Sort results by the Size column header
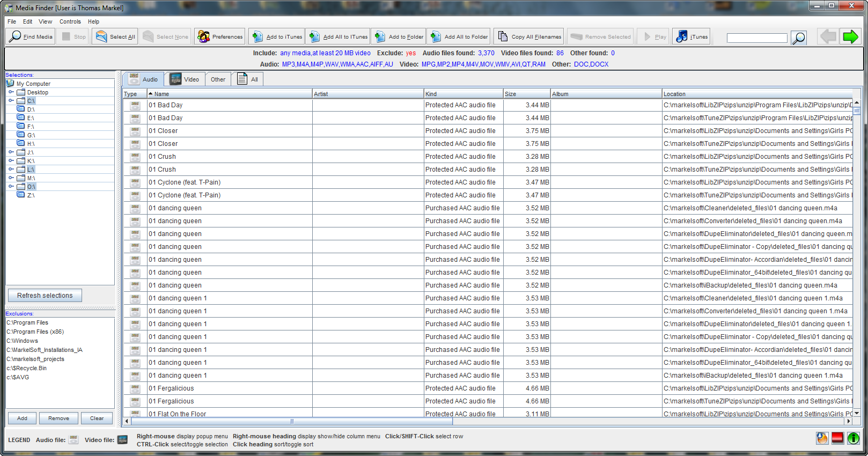This screenshot has height=456, width=868. coord(526,94)
